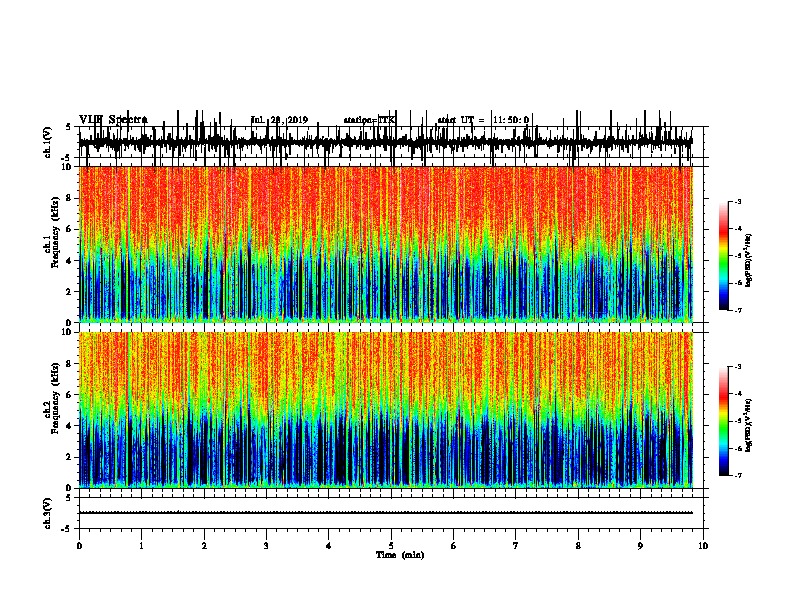Click the ch.1 waveform '5' voltage tick label
The image size is (792, 612).
[x=69, y=127]
